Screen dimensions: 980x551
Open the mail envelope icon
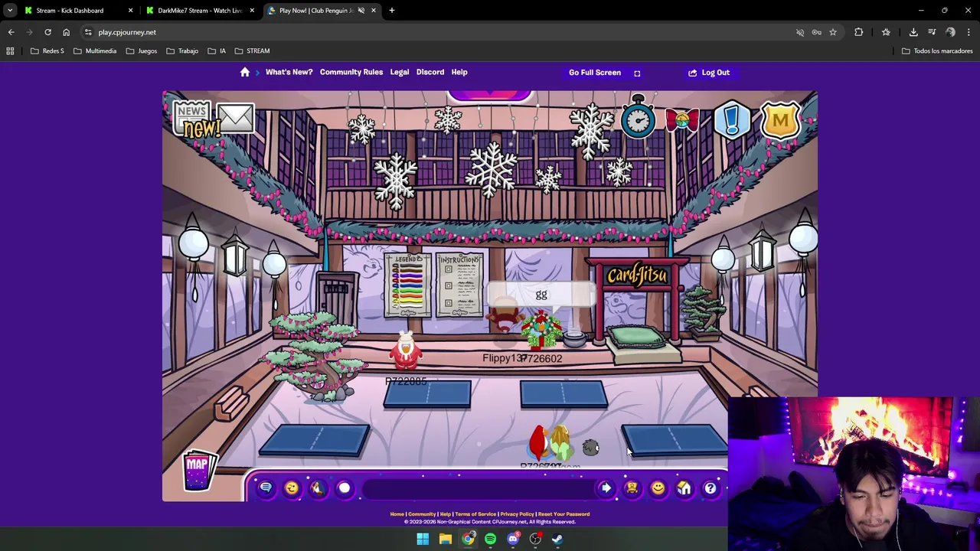pyautogui.click(x=235, y=118)
